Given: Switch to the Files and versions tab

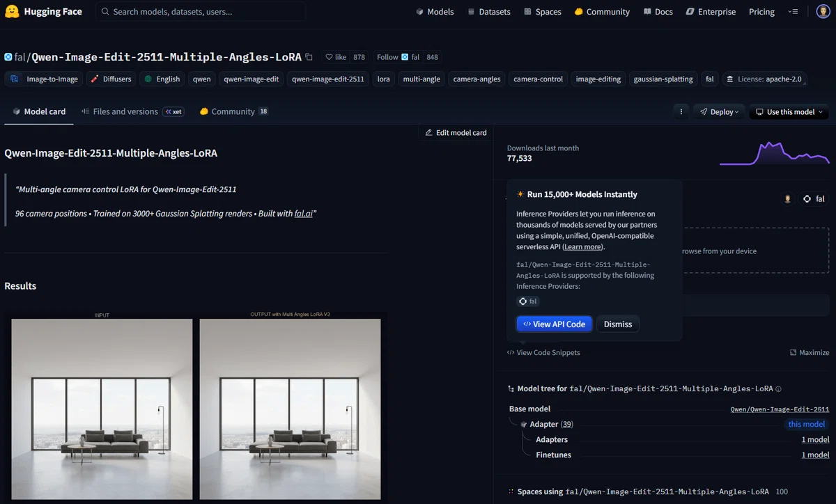Looking at the screenshot, I should 132,111.
